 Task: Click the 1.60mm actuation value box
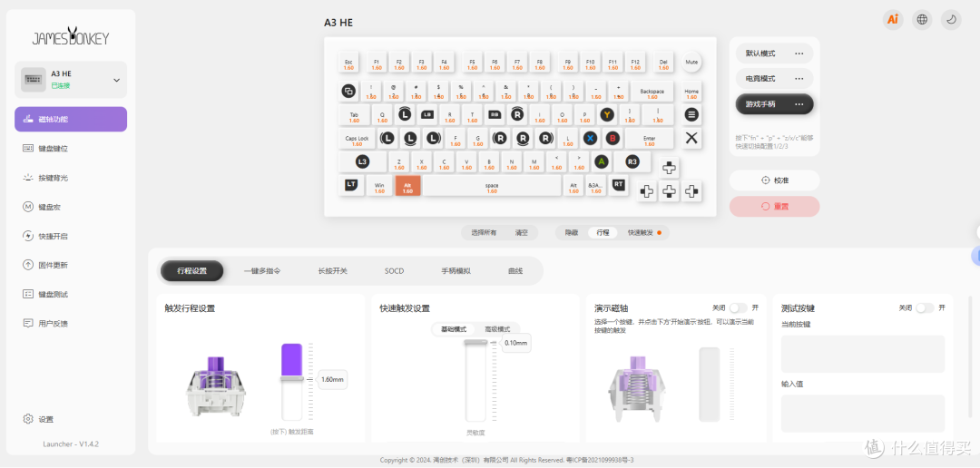[x=332, y=378]
